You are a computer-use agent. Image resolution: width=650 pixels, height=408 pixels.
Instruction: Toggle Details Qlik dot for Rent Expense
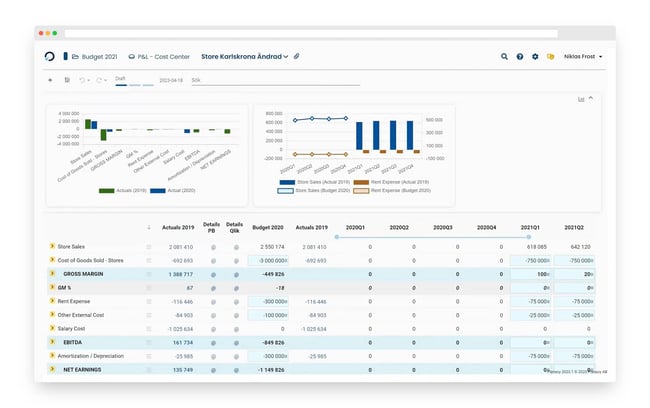tap(236, 302)
